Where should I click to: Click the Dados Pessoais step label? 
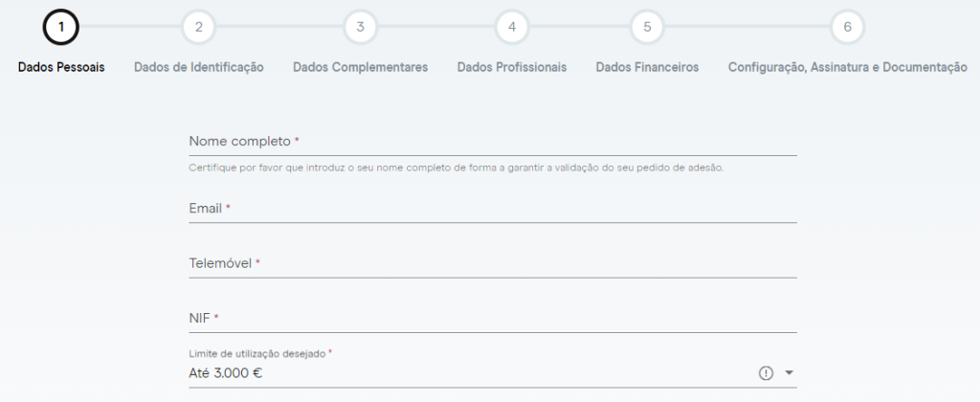pos(61,67)
